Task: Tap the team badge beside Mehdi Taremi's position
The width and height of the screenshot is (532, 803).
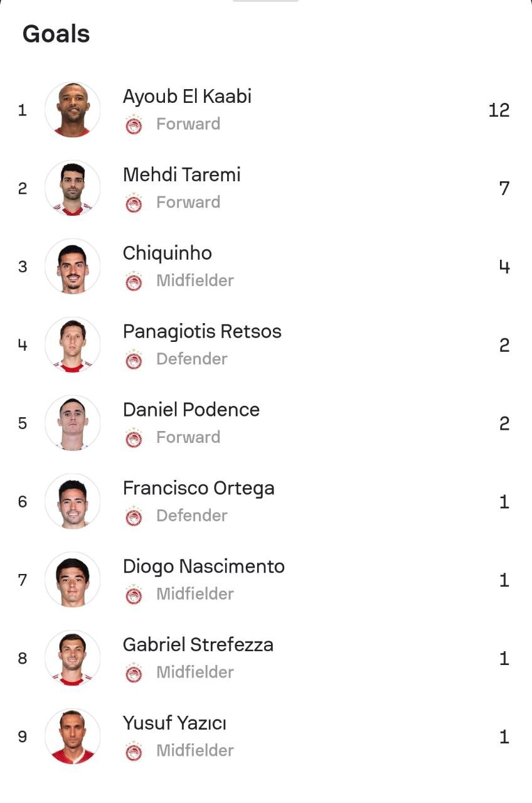Action: [134, 203]
